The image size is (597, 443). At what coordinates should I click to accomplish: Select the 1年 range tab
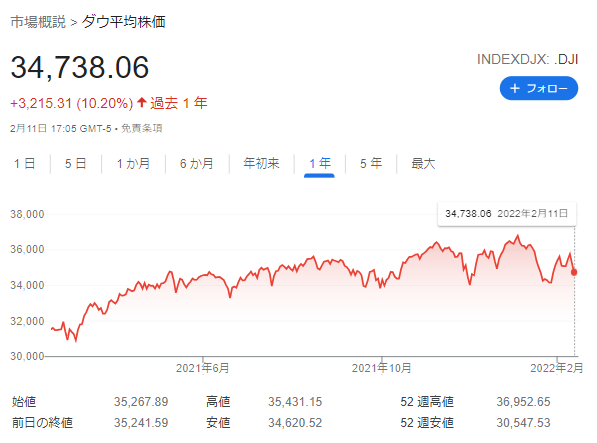coord(319,164)
